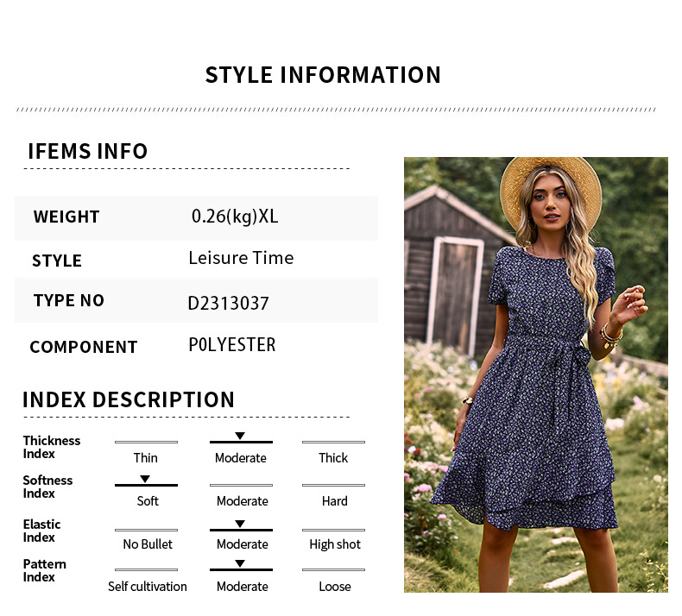Click the Leisure Time style value

click(242, 258)
